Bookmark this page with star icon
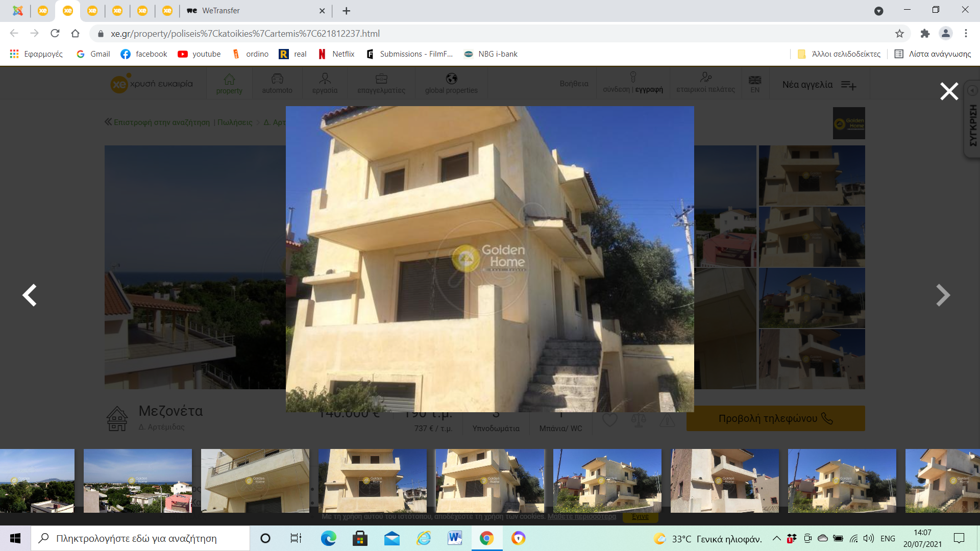The width and height of the screenshot is (980, 551). [x=899, y=34]
